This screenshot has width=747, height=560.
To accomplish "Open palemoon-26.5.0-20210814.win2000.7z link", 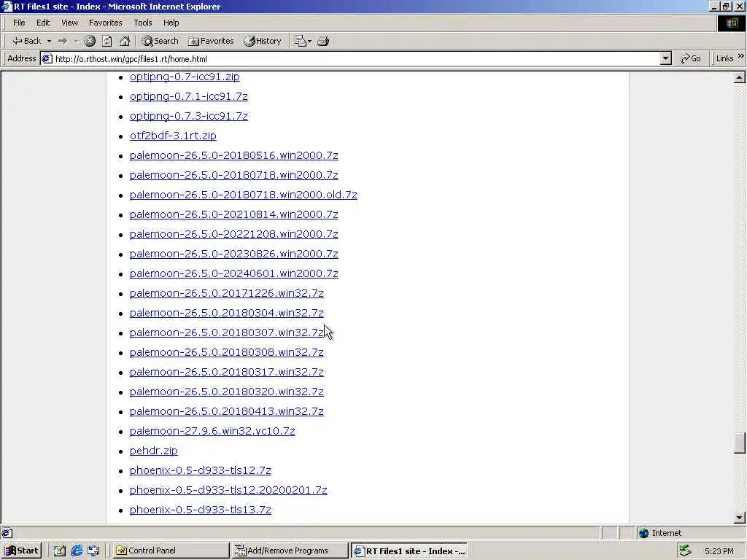I will pyautogui.click(x=234, y=214).
